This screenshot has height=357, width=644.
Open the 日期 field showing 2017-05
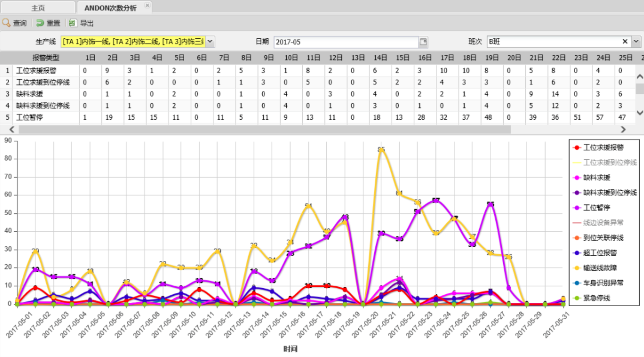point(346,42)
